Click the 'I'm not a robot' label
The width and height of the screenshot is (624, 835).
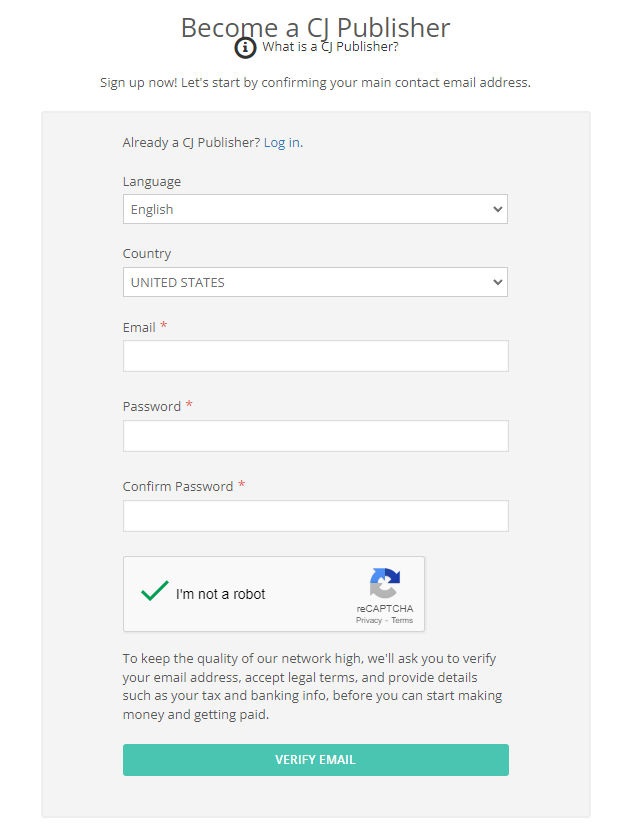click(220, 594)
